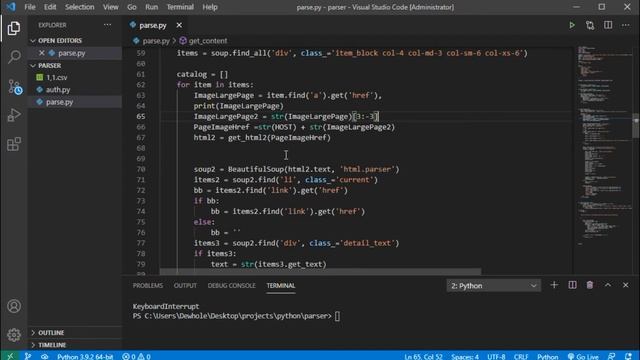Open the File menu
640x360 pixels.
(30, 7)
